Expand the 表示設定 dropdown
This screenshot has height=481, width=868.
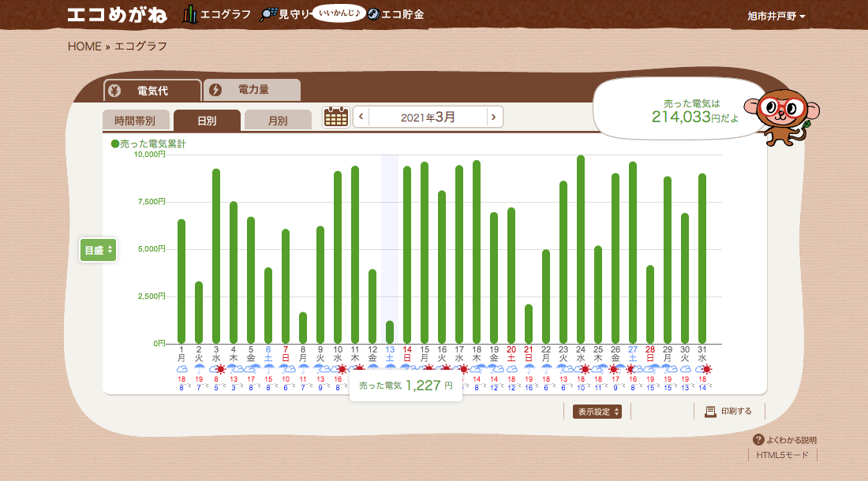tap(597, 412)
